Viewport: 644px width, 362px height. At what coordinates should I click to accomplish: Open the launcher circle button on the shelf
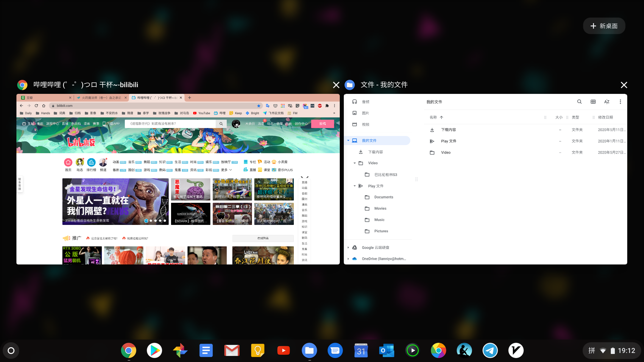[x=11, y=351]
